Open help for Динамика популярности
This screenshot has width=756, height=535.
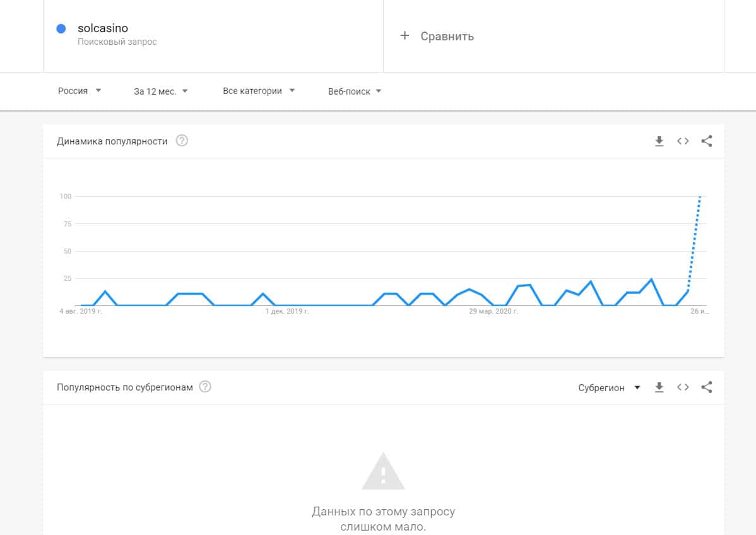[x=182, y=141]
